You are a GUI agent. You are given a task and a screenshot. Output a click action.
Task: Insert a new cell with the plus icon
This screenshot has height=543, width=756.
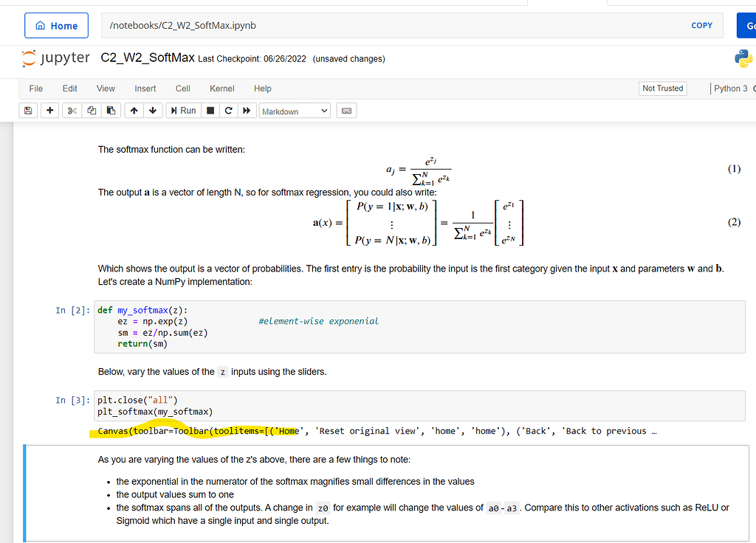click(49, 110)
